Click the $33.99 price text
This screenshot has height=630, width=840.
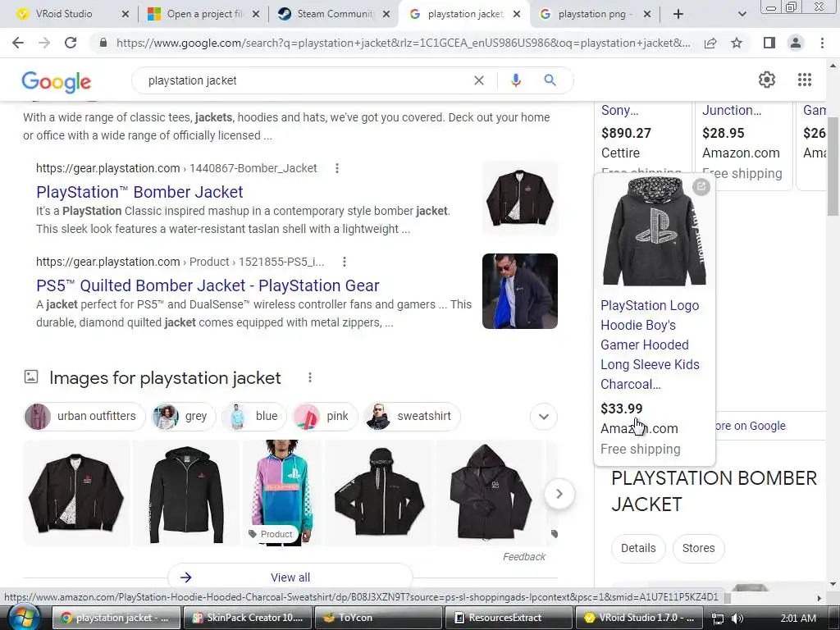pyautogui.click(x=622, y=409)
